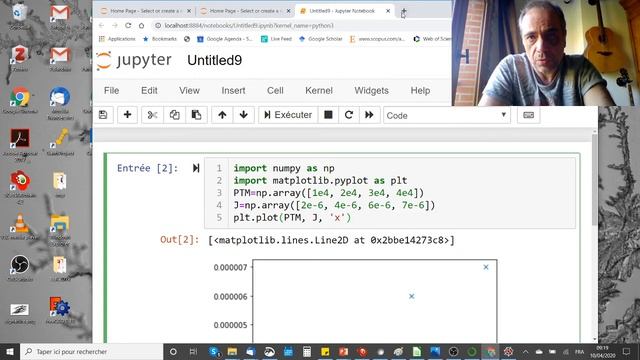The image size is (640, 360).
Task: Open the command palette keyboard icon
Action: [529, 115]
